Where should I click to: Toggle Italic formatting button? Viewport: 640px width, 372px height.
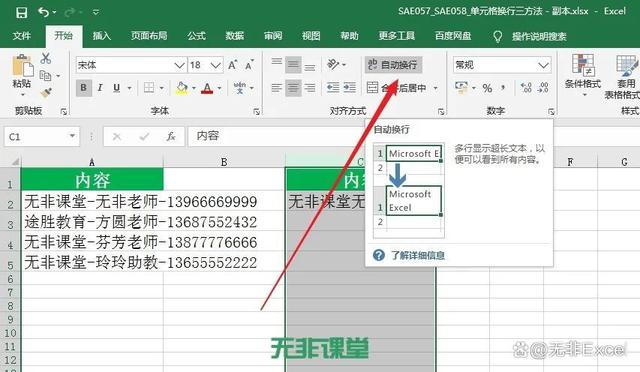coord(100,87)
